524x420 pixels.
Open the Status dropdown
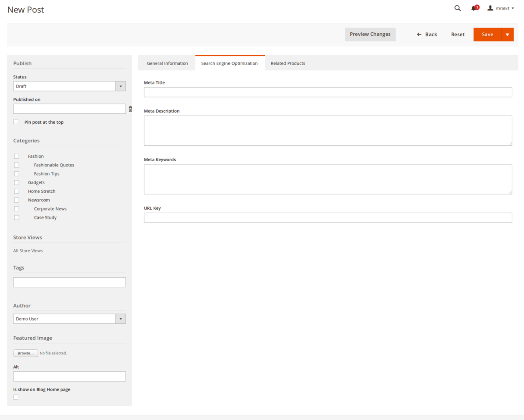(x=120, y=86)
